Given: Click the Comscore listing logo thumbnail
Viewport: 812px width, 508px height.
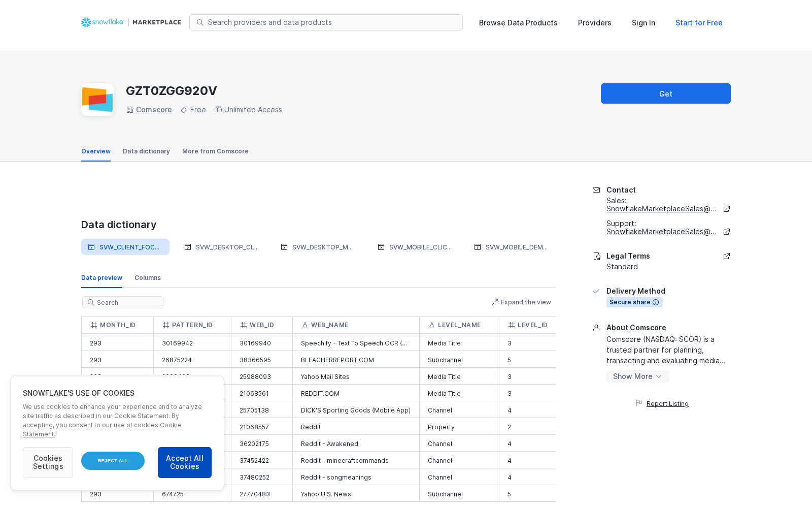Looking at the screenshot, I should pos(97,100).
